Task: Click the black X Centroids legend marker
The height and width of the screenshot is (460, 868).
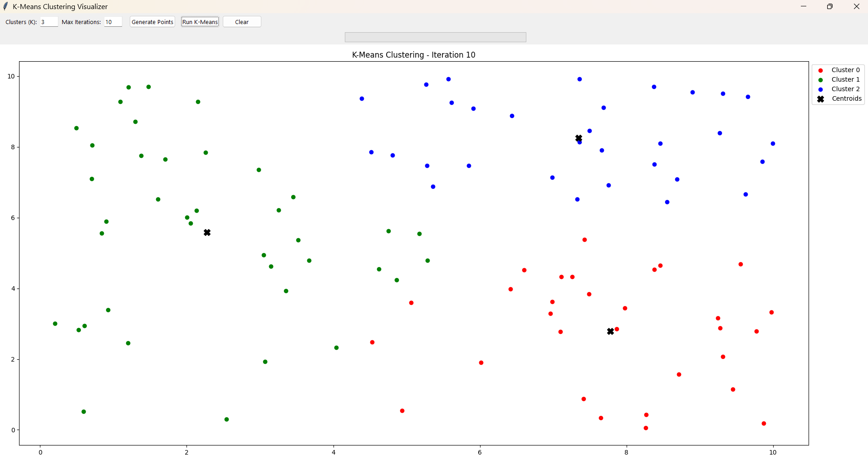Action: pos(820,99)
